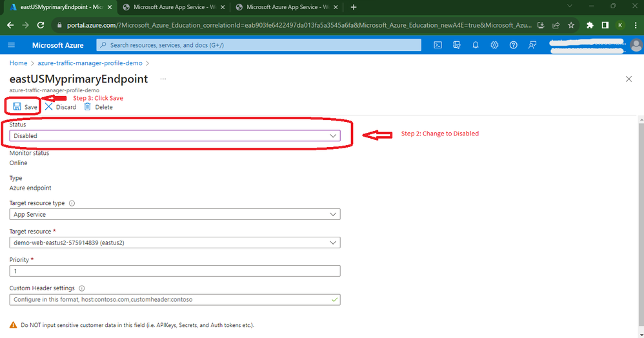Click the browser forward arrow
644x338 pixels.
click(x=25, y=25)
